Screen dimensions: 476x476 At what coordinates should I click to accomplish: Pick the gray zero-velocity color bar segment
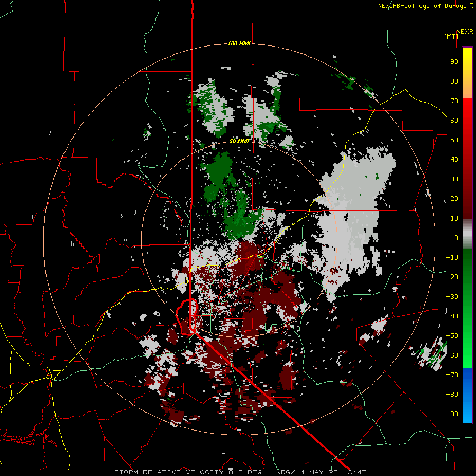(467, 234)
